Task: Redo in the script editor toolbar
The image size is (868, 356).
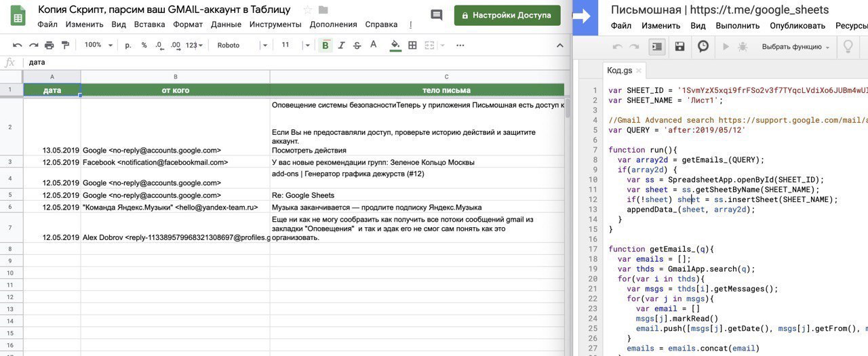Action: pyautogui.click(x=634, y=47)
